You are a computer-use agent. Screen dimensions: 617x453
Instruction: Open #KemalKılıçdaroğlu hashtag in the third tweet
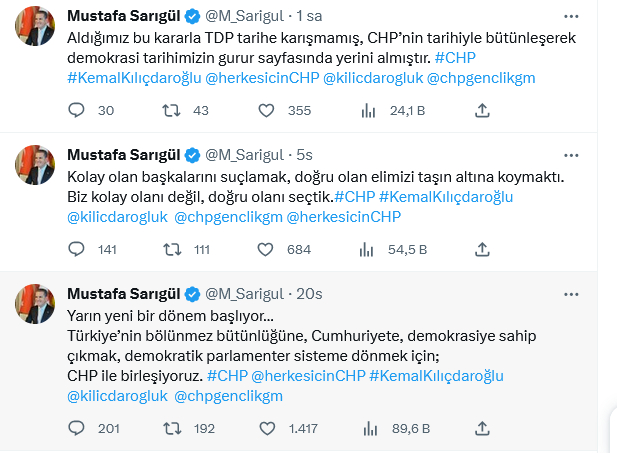(435, 375)
